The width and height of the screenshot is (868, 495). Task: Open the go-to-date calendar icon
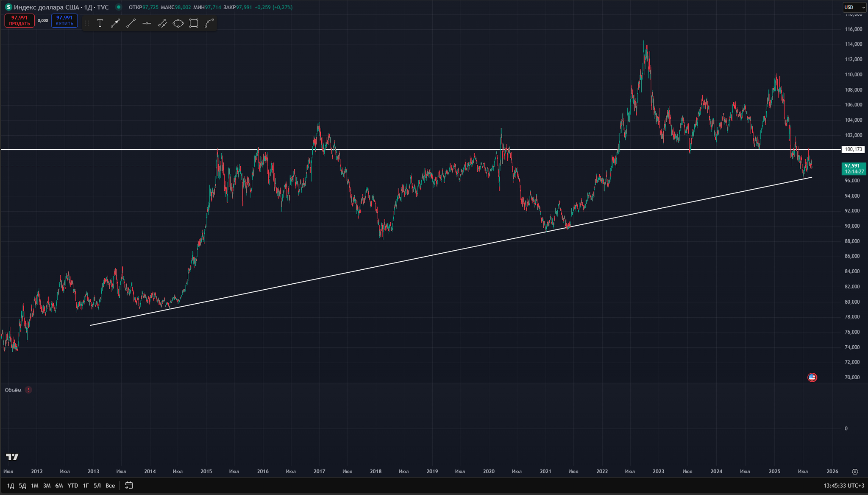tap(129, 485)
